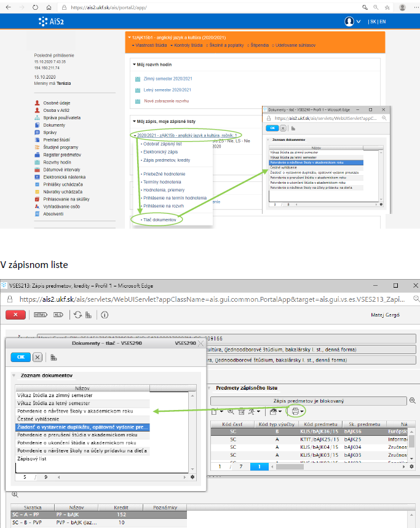The width and height of the screenshot is (420, 528).
Task: Collapse the Zoznam dokumentov panel in VSES290 dialog
Action: [13, 375]
